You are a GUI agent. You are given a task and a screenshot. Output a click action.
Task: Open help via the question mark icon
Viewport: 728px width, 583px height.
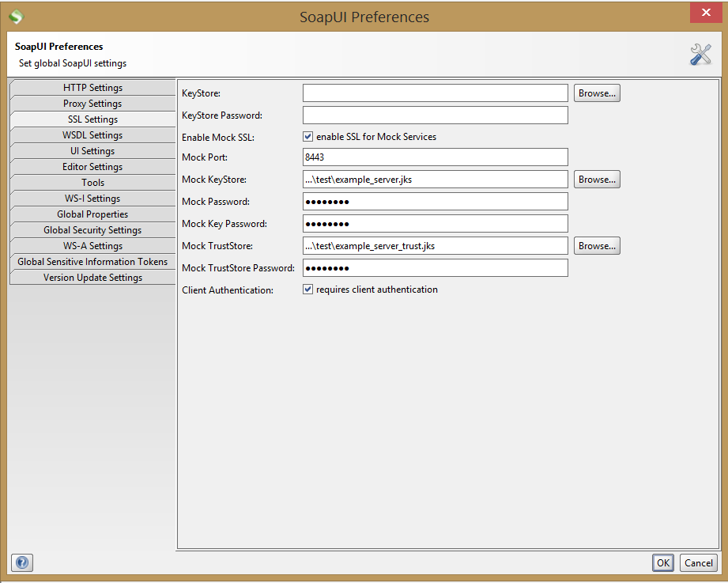pos(22,562)
